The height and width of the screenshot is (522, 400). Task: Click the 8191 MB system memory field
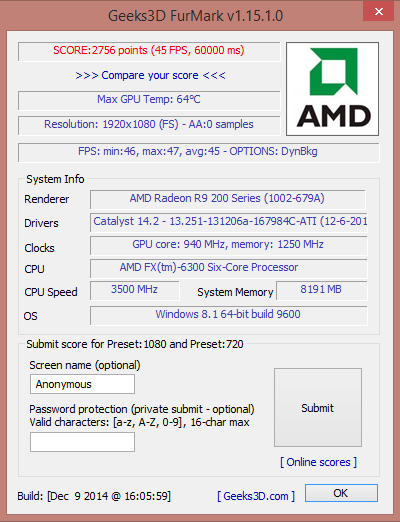click(x=322, y=290)
